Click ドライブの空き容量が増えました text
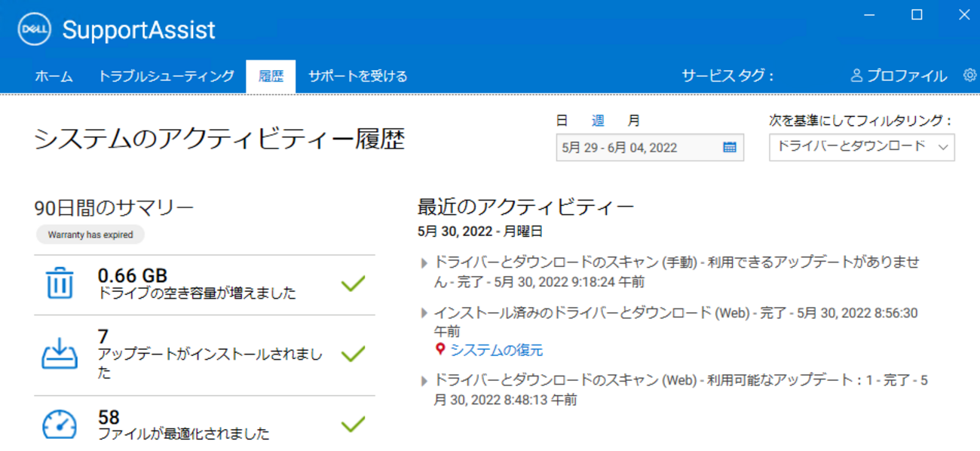This screenshot has height=451, width=980. 198,293
